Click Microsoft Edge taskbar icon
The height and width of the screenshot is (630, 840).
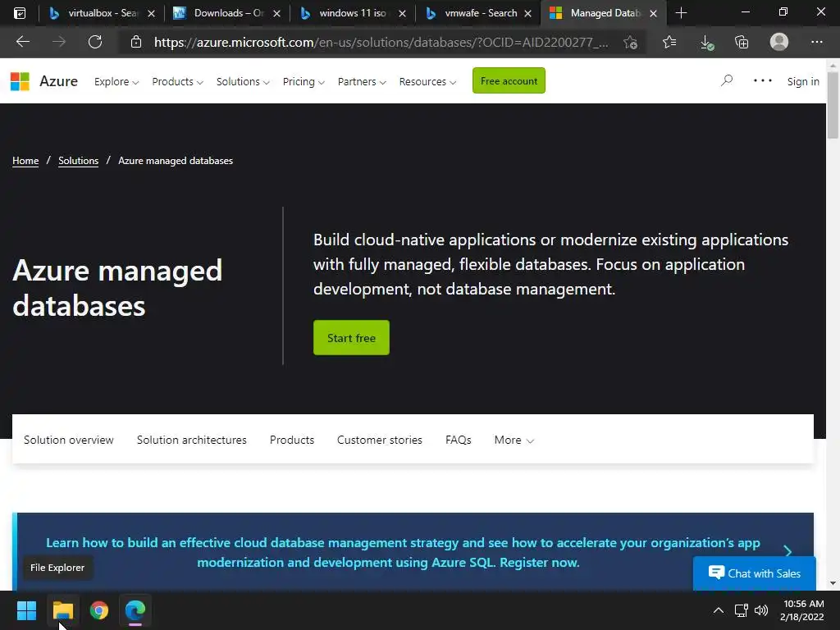[x=135, y=610]
